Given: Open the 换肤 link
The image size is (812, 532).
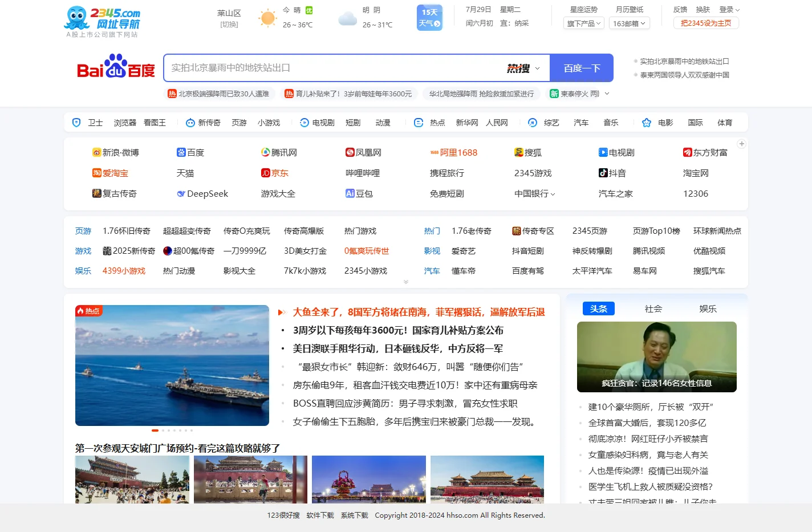Looking at the screenshot, I should tap(703, 10).
